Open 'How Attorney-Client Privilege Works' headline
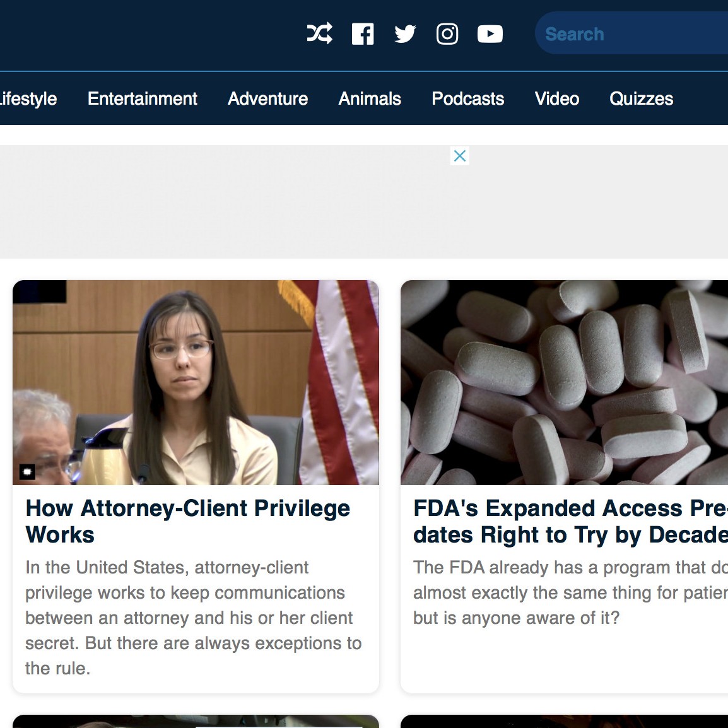This screenshot has width=728, height=728. (187, 521)
